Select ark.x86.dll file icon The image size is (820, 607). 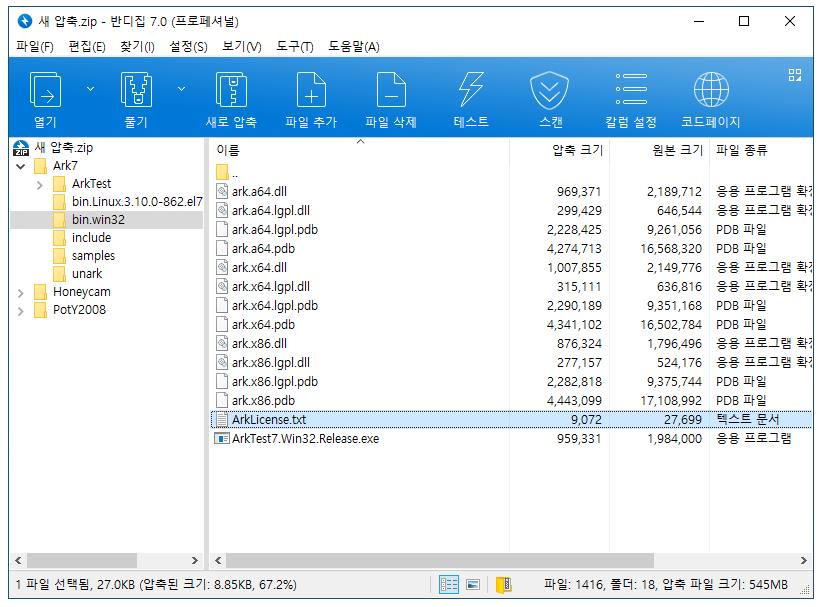pyautogui.click(x=222, y=343)
